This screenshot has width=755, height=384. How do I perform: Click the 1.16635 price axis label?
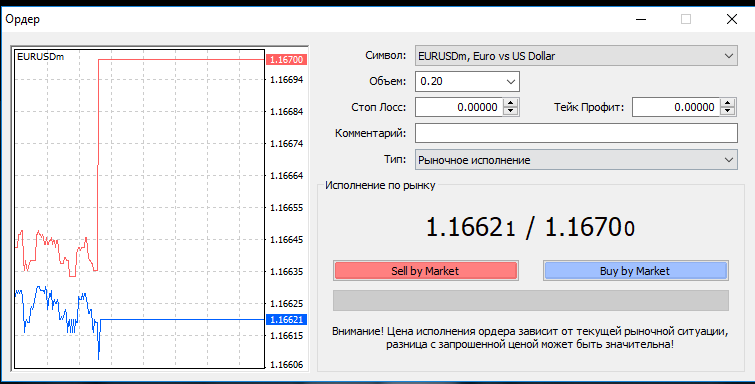[x=287, y=272]
